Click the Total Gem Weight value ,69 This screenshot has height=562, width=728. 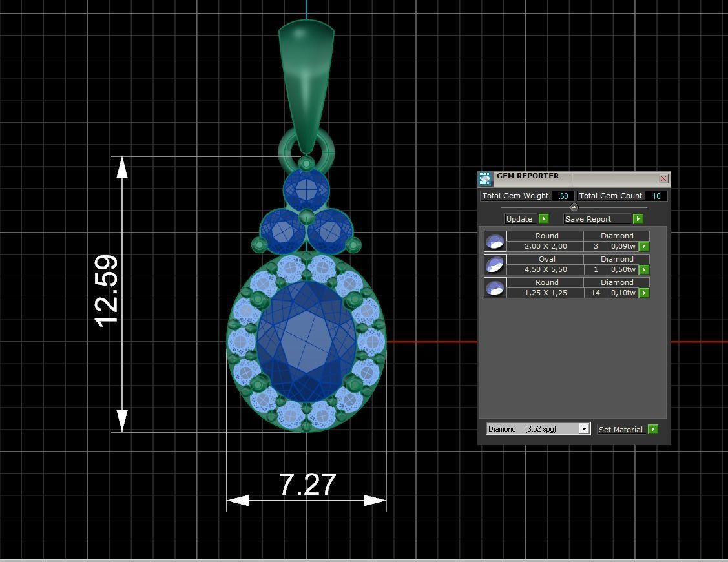[x=563, y=196]
